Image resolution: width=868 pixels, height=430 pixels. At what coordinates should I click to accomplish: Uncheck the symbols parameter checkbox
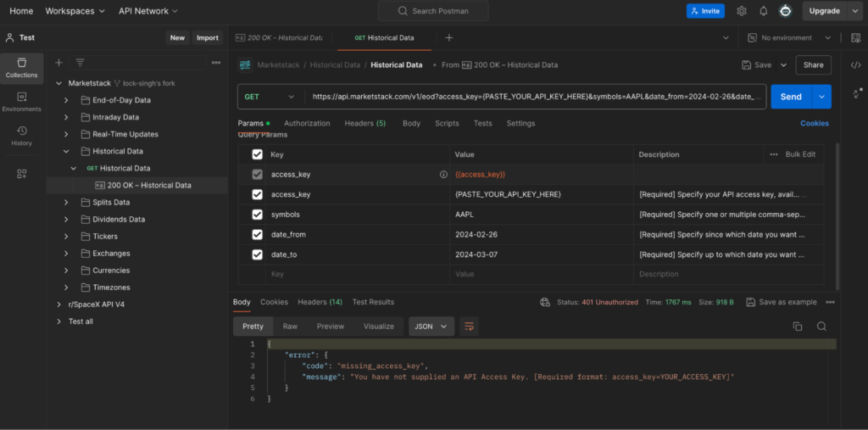[x=257, y=215]
